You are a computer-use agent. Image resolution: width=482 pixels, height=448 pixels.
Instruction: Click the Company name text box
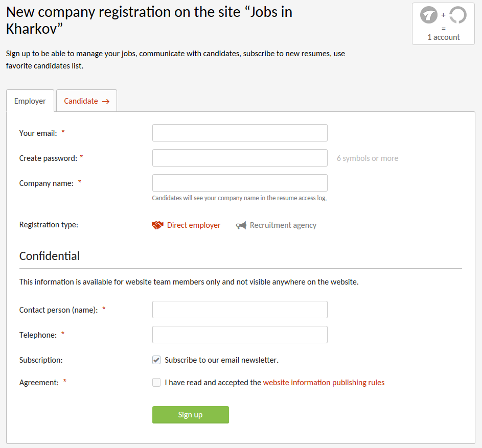click(x=240, y=183)
